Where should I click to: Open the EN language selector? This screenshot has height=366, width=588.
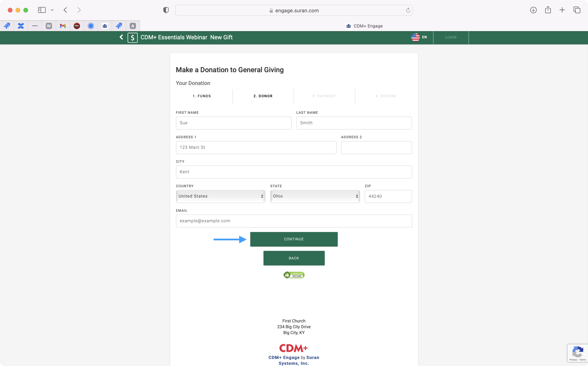419,37
